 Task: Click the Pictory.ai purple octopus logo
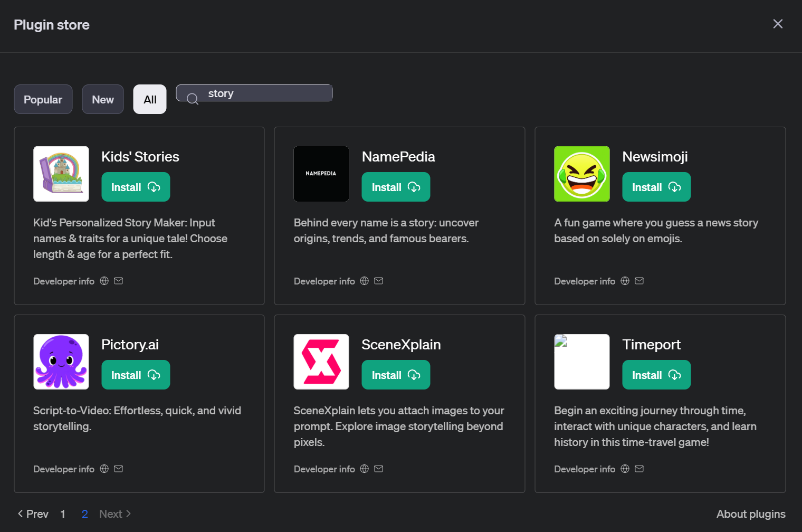pyautogui.click(x=61, y=362)
